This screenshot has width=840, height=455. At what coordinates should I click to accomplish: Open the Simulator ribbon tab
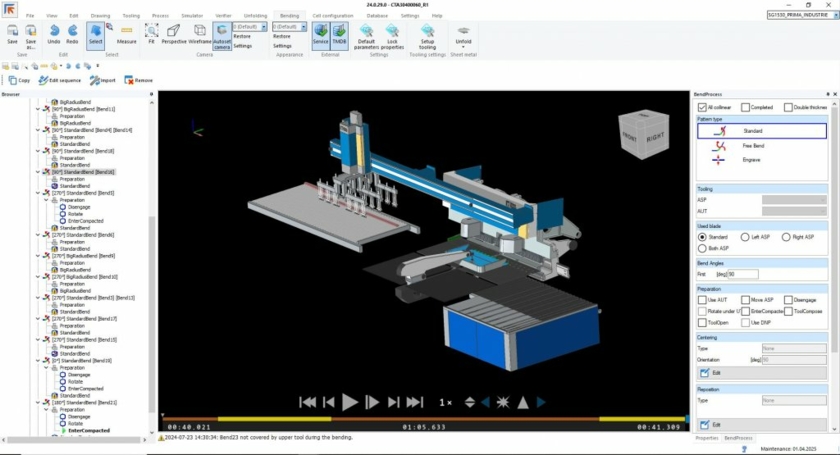point(193,16)
